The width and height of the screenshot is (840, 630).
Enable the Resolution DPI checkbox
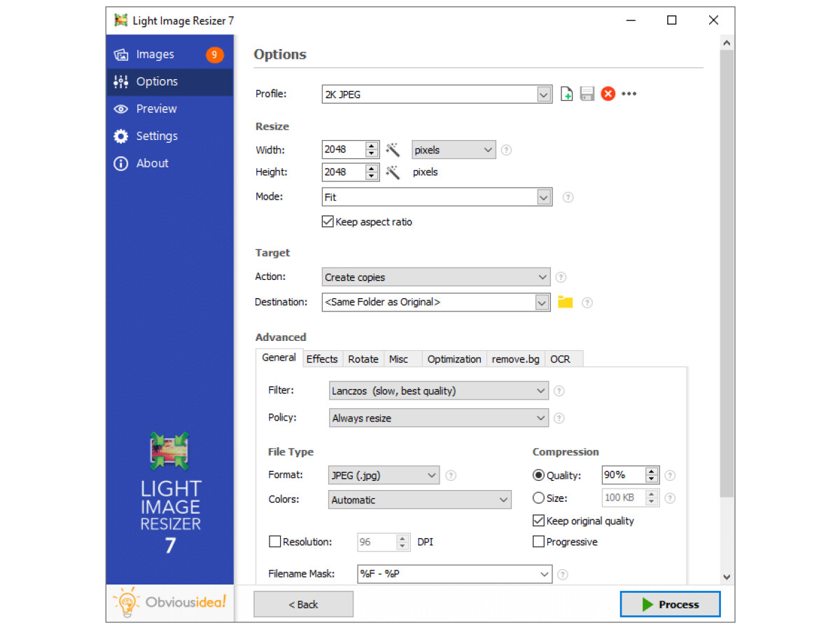275,542
